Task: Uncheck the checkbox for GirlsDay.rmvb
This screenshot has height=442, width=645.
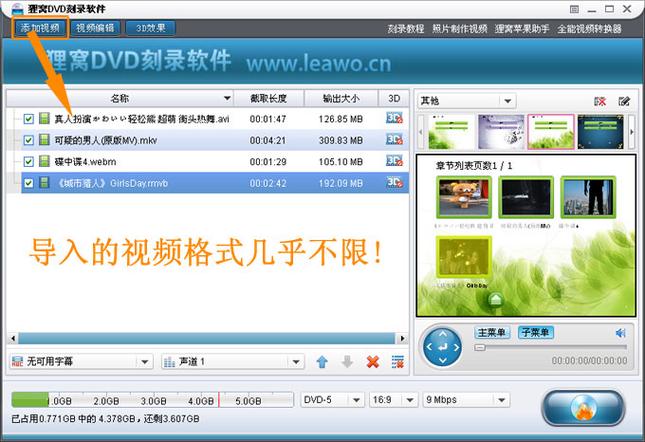Action: pyautogui.click(x=28, y=183)
